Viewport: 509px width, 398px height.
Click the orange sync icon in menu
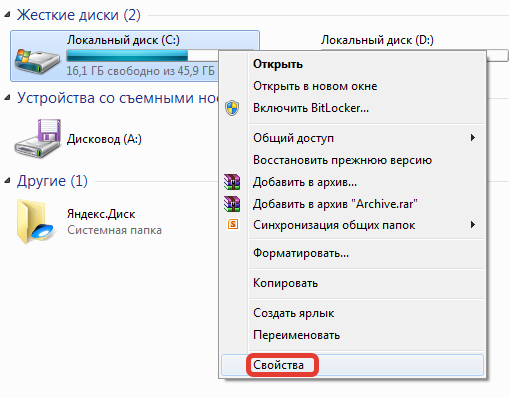(x=233, y=224)
